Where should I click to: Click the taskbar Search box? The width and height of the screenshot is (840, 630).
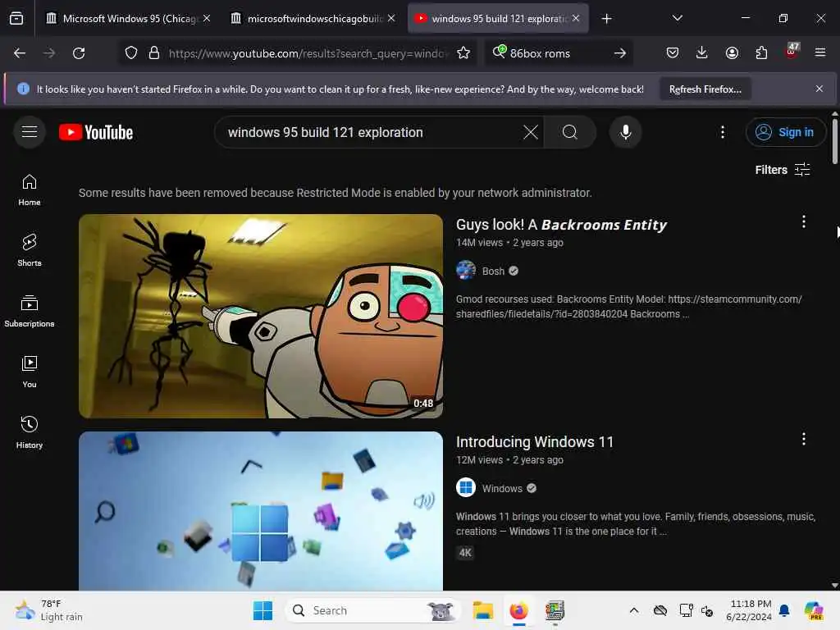tap(373, 610)
